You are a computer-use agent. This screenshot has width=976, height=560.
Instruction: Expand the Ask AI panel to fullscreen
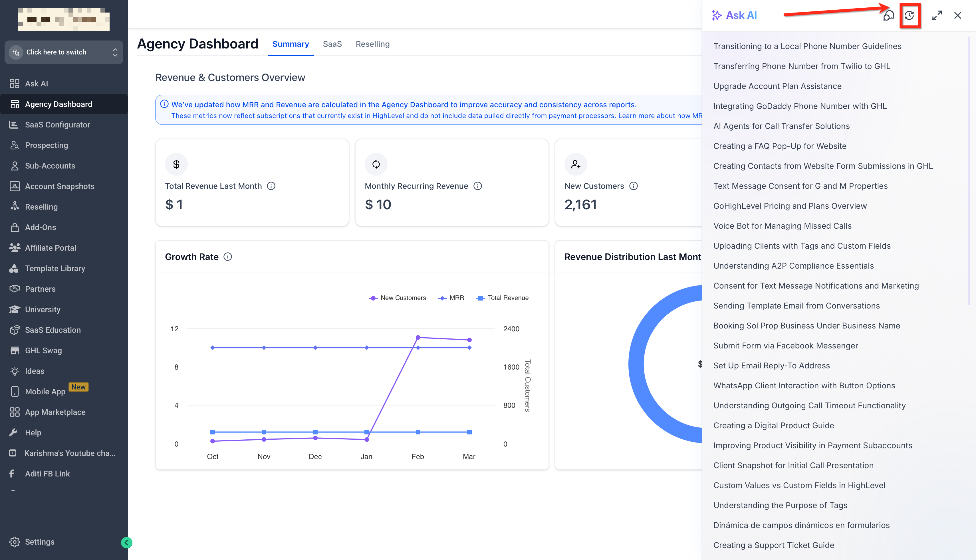tap(937, 15)
